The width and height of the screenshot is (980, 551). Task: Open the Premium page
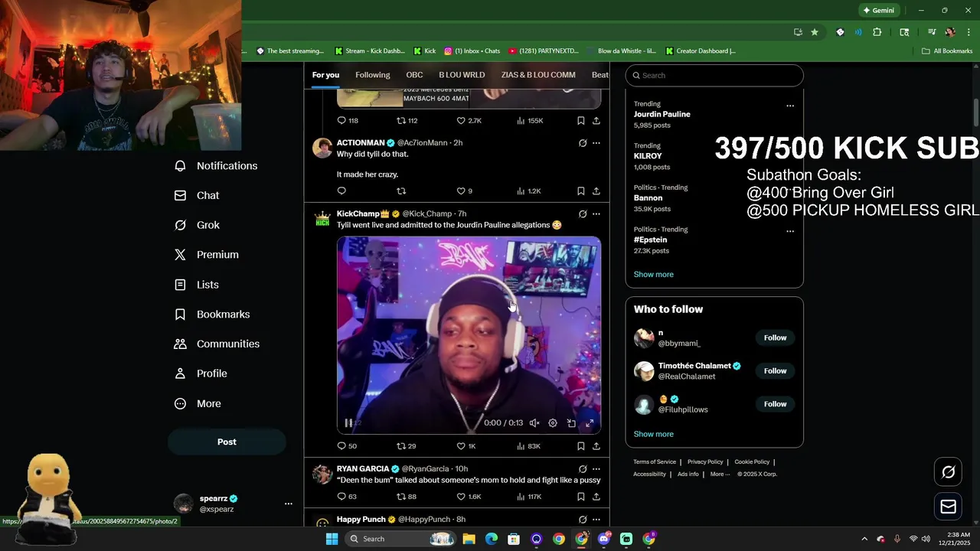click(207, 255)
